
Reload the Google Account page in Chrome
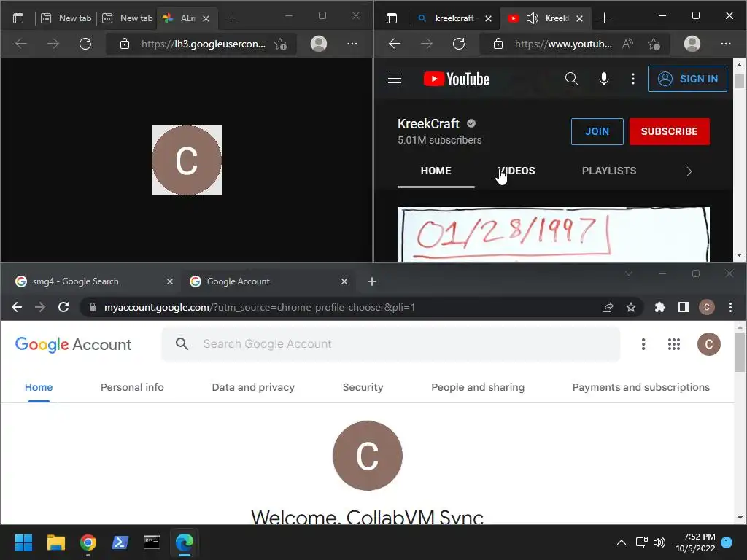pyautogui.click(x=63, y=307)
